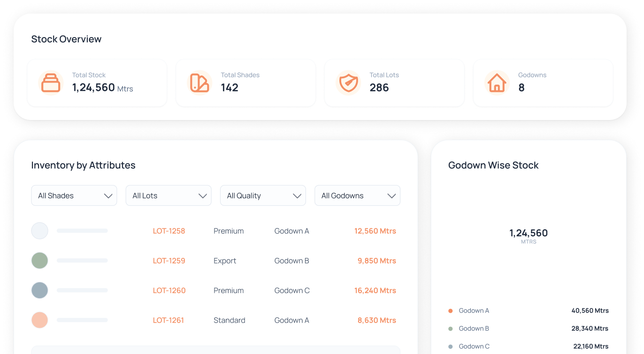Click Premium quality in LOT-1260 row
Viewport: 644px width, 354px height.
(x=229, y=291)
